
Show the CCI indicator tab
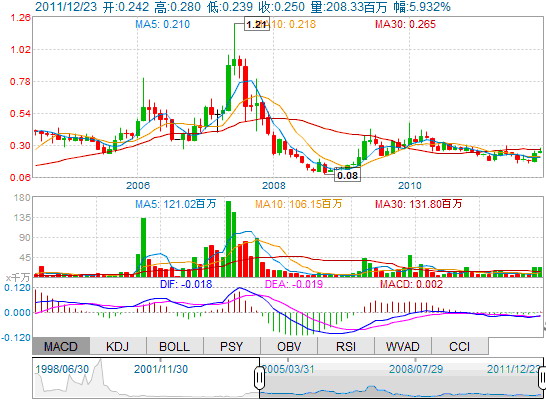460,346
